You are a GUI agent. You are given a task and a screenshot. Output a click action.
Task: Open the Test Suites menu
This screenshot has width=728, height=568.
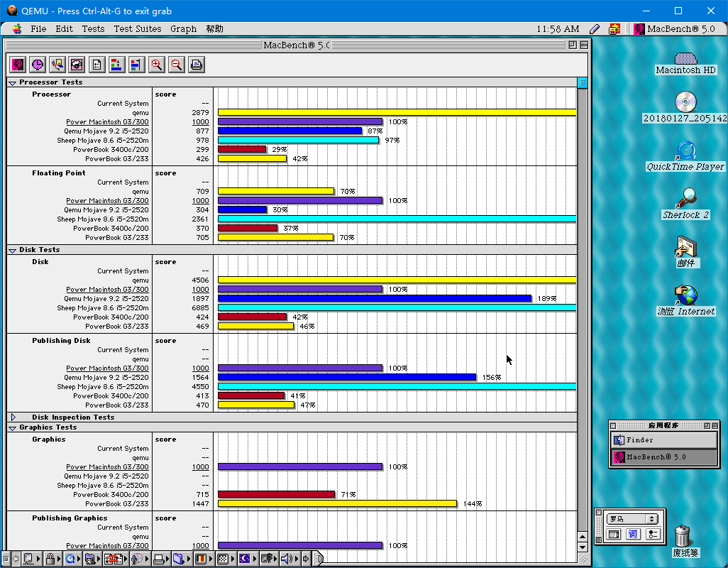coord(138,29)
